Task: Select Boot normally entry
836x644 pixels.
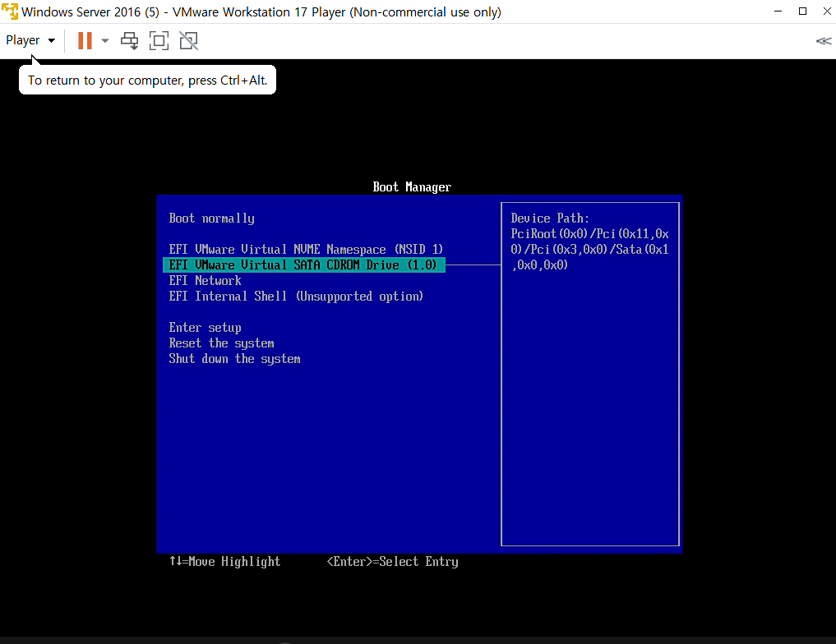Action: pyautogui.click(x=211, y=218)
